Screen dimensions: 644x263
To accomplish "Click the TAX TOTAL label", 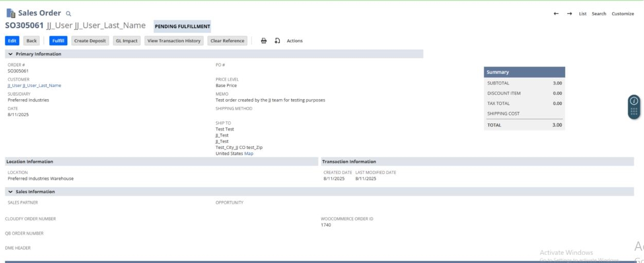I will (499, 103).
